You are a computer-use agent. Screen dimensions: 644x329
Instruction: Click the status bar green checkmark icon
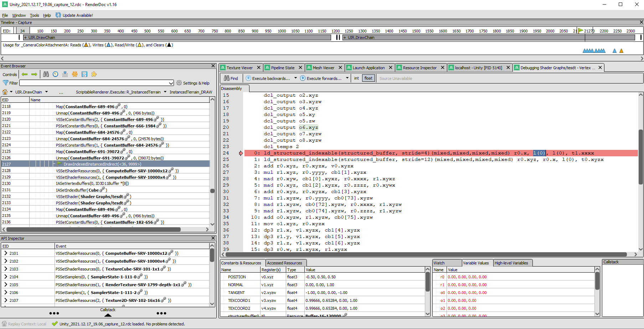pos(55,324)
